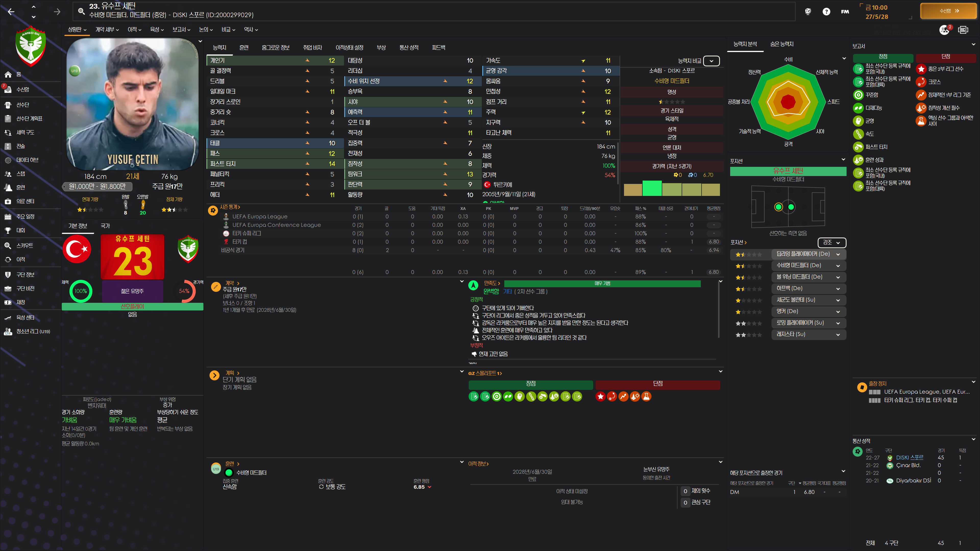Viewport: 980px width, 551px height.
Task: Open the help question mark icon
Action: pyautogui.click(x=826, y=11)
